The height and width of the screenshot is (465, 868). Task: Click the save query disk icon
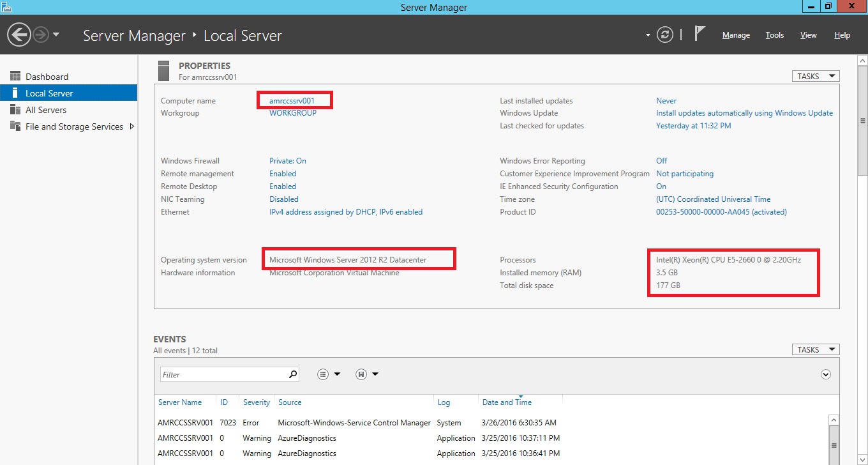click(361, 374)
